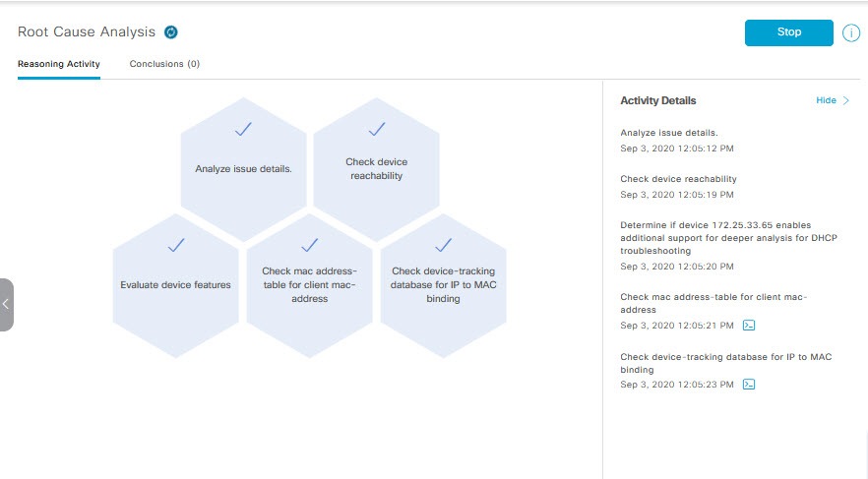Open command output for mac address-table activity

pyautogui.click(x=748, y=325)
